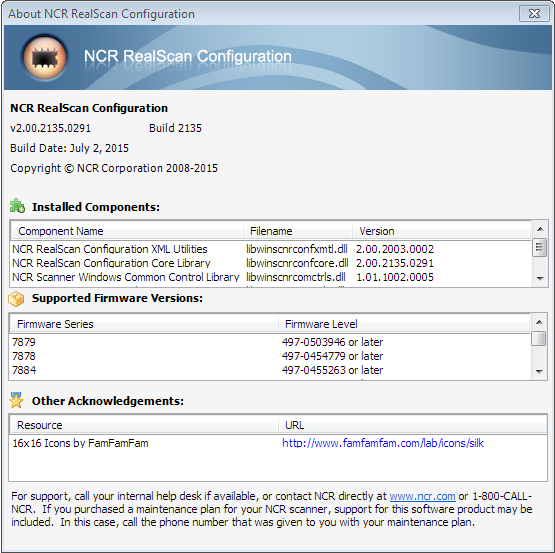Click the Supported Firmware Versions: heading
The image size is (555, 553).
click(x=117, y=298)
